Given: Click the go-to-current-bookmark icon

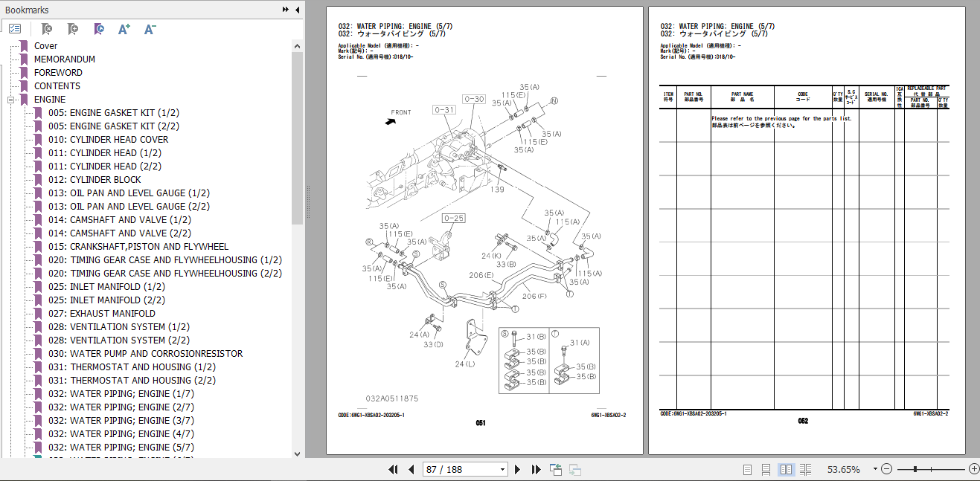Looking at the screenshot, I should point(98,29).
